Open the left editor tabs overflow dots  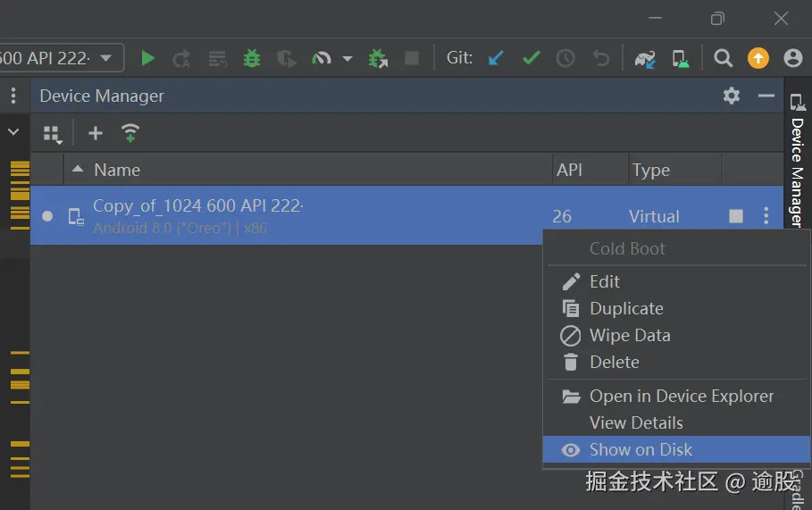coord(13,96)
